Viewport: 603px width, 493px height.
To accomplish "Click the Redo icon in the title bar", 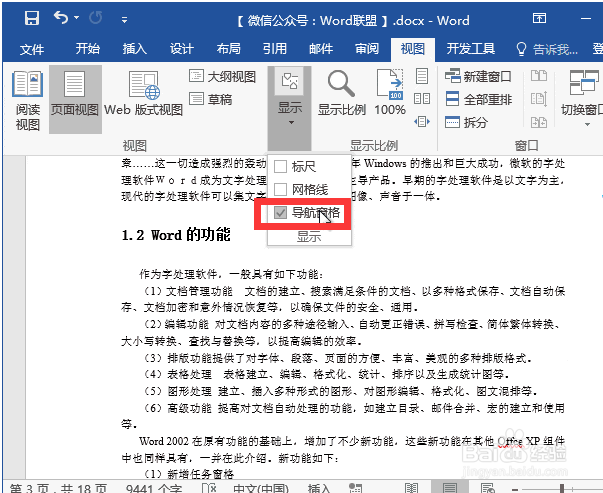I will click(x=95, y=18).
